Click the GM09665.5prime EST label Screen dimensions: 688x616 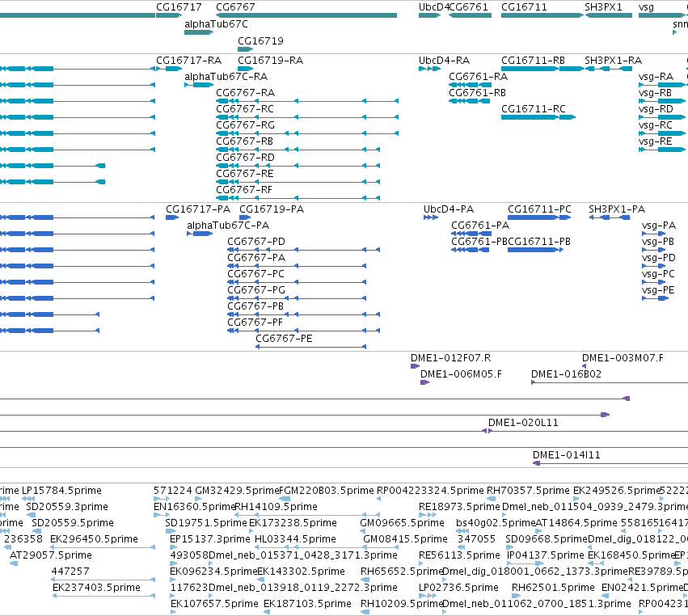coord(402,523)
